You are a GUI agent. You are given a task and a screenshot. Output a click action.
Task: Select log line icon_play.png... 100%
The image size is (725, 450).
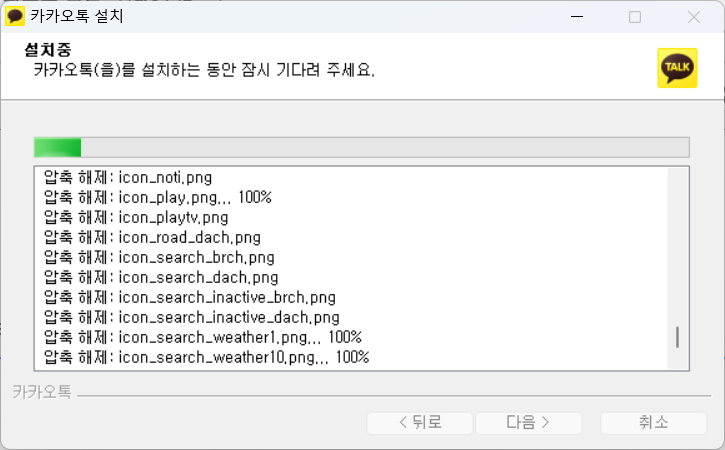pos(158,197)
